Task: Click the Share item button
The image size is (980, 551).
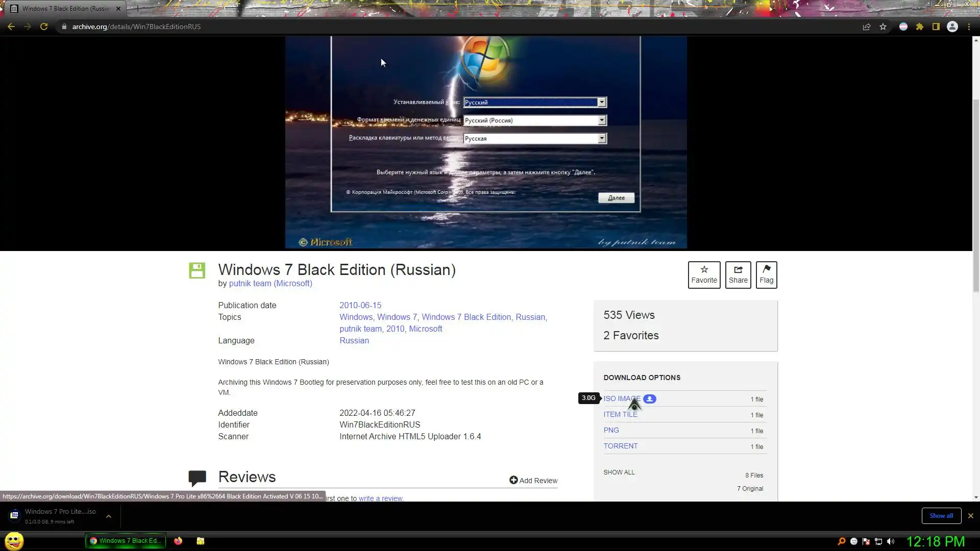Action: point(738,274)
